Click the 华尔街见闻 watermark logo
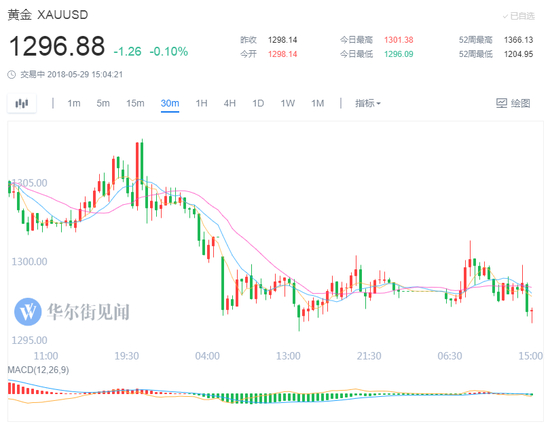Screen dimensions: 550x428 [28, 312]
